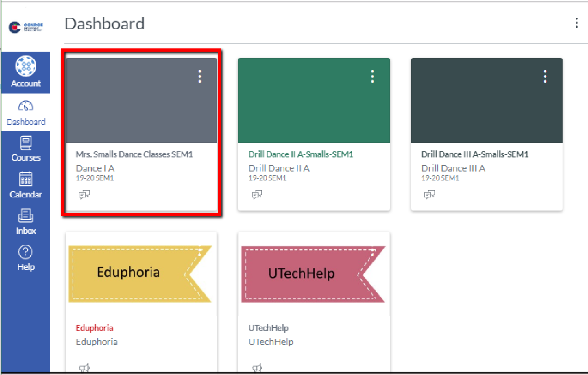Open Dashboard options menu at top right

tap(576, 23)
